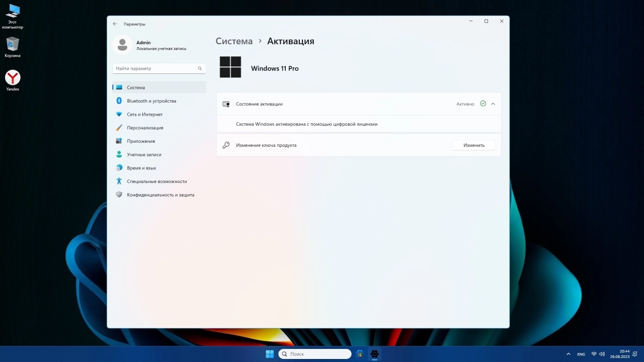Click the Система breadcrumb link
The width and height of the screenshot is (644, 362).
234,41
